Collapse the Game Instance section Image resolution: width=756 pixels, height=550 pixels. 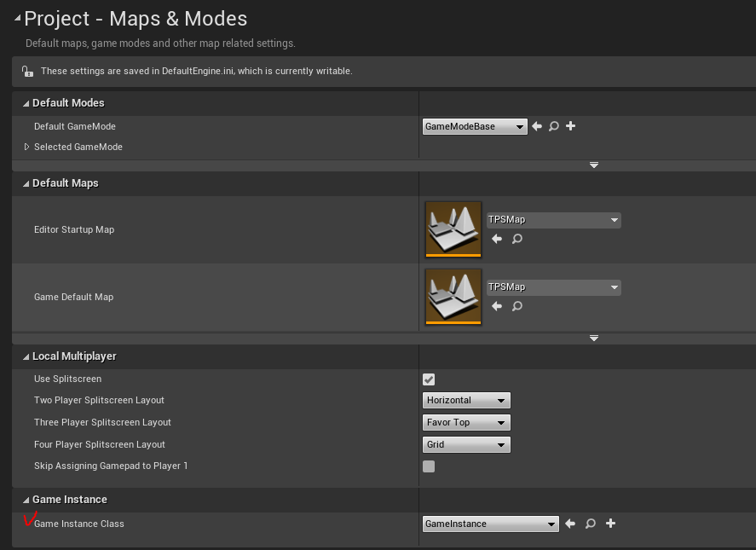26,500
